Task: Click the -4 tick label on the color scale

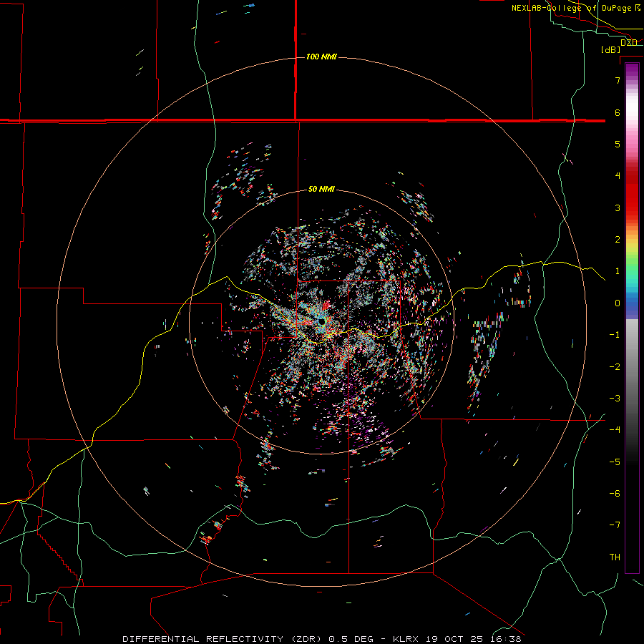Action: (x=615, y=430)
